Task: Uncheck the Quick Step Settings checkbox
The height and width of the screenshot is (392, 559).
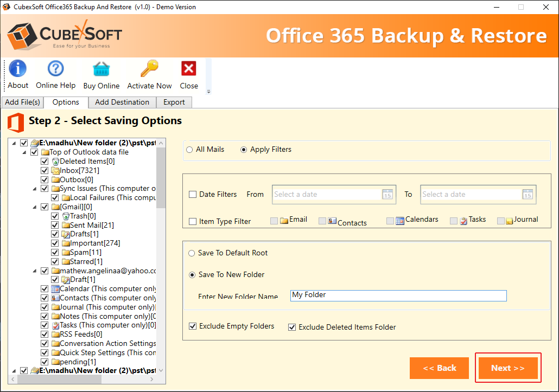Action: [x=45, y=353]
